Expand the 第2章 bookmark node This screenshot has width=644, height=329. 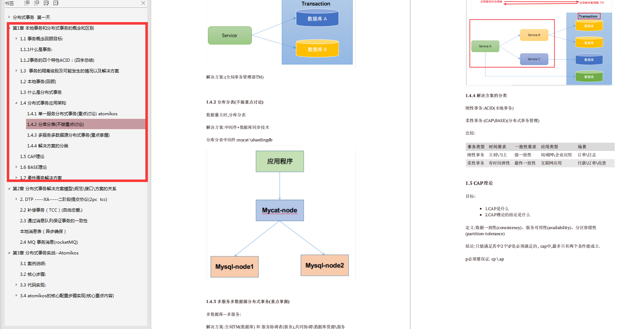coord(9,188)
